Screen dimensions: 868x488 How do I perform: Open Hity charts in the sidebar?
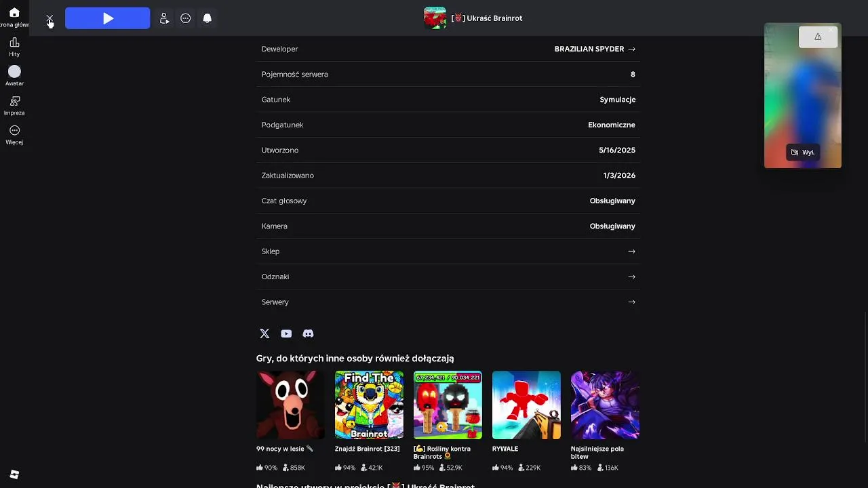(x=14, y=47)
